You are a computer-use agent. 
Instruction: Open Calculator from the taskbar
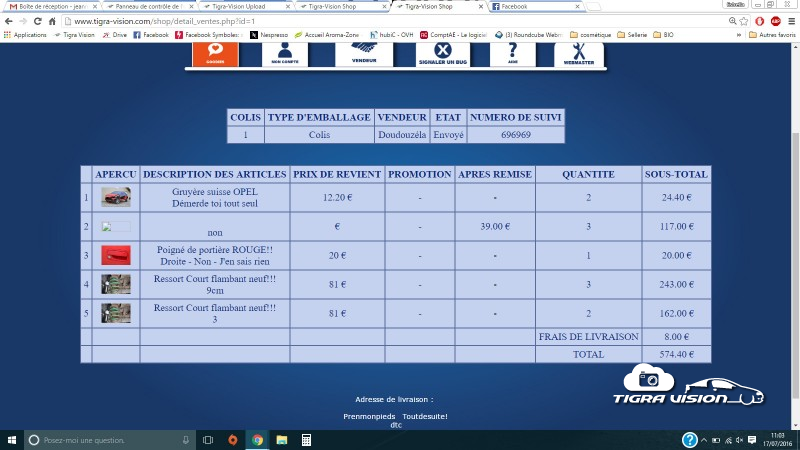307,440
